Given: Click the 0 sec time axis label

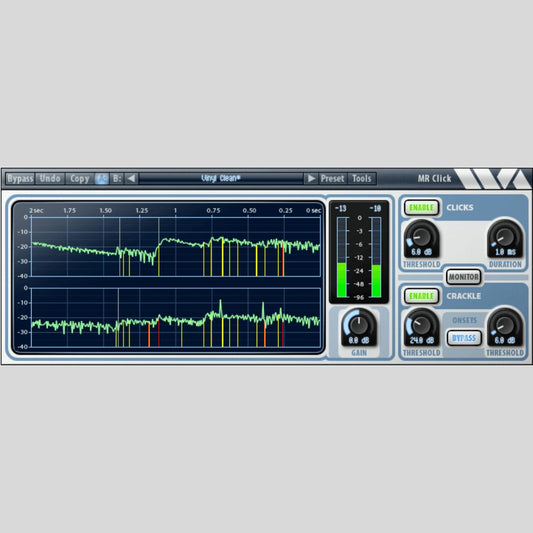Looking at the screenshot, I should (313, 210).
